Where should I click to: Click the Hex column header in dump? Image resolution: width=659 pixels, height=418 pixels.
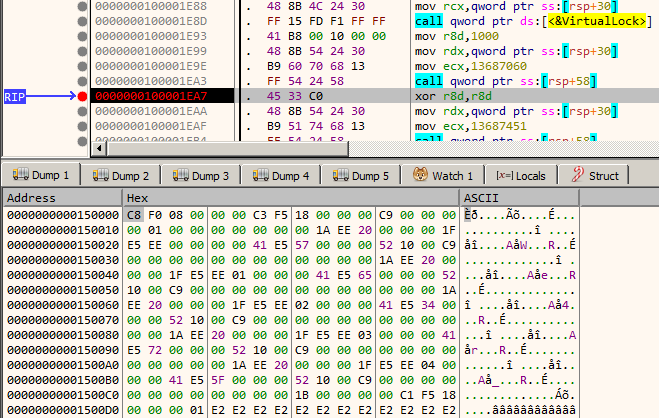click(x=291, y=198)
